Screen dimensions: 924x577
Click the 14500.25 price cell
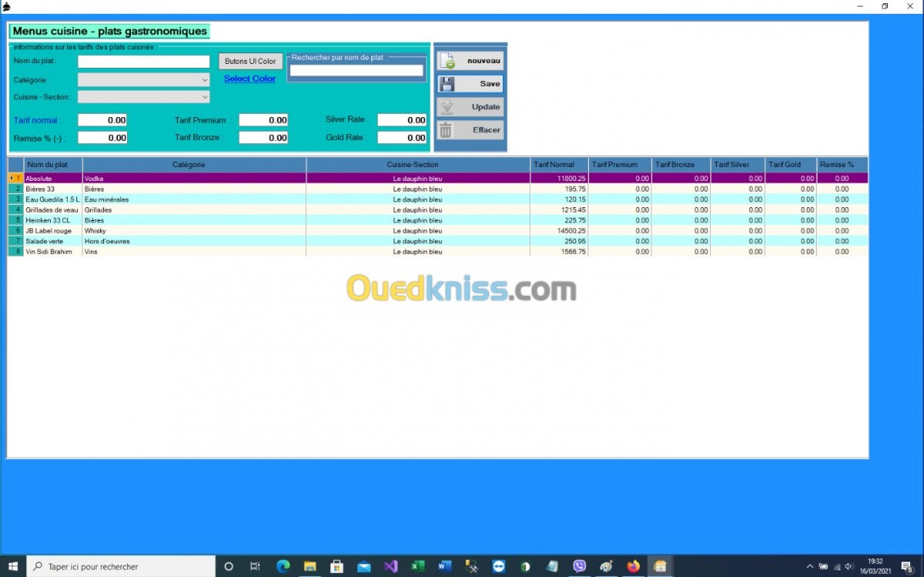pos(559,230)
